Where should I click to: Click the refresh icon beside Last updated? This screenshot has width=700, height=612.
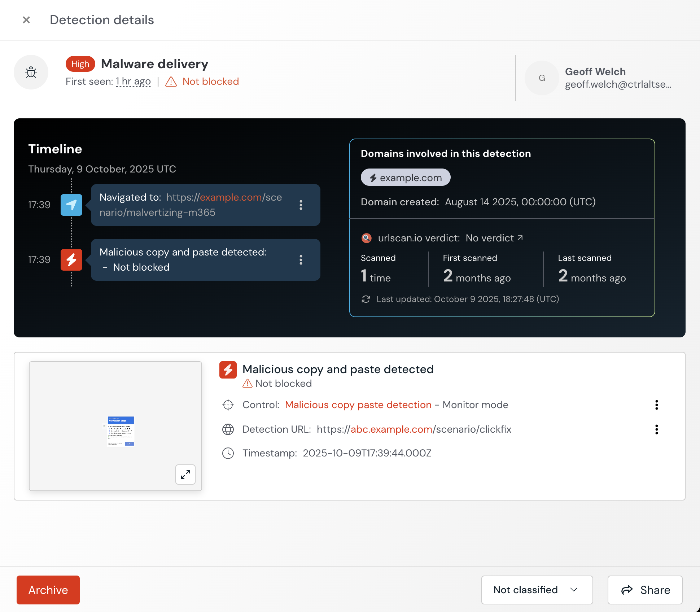coord(366,299)
